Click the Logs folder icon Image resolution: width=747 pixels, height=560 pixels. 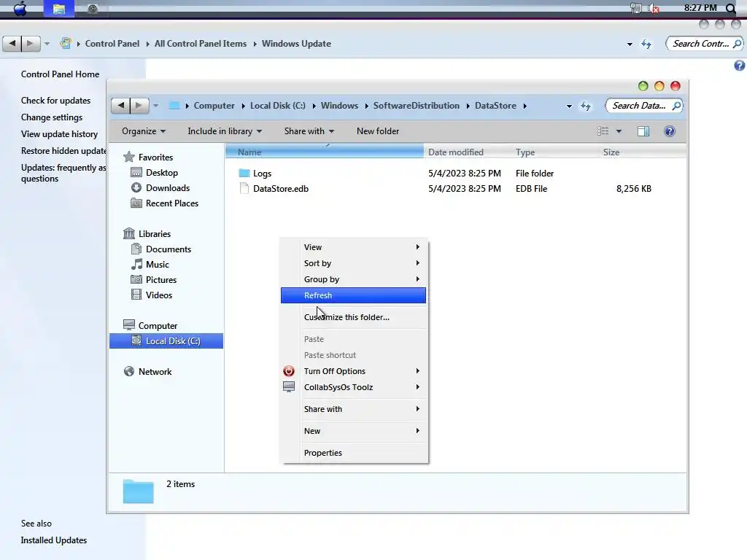pyautogui.click(x=244, y=173)
